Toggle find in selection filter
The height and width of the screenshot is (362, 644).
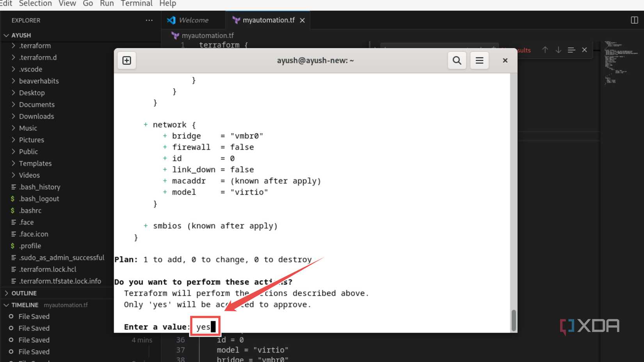pyautogui.click(x=571, y=50)
